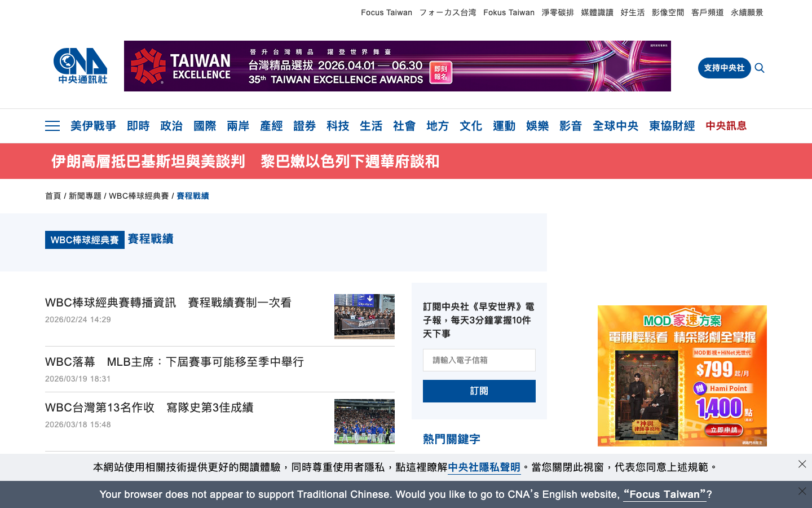Open the 中央社隱私聲明 link

click(484, 467)
